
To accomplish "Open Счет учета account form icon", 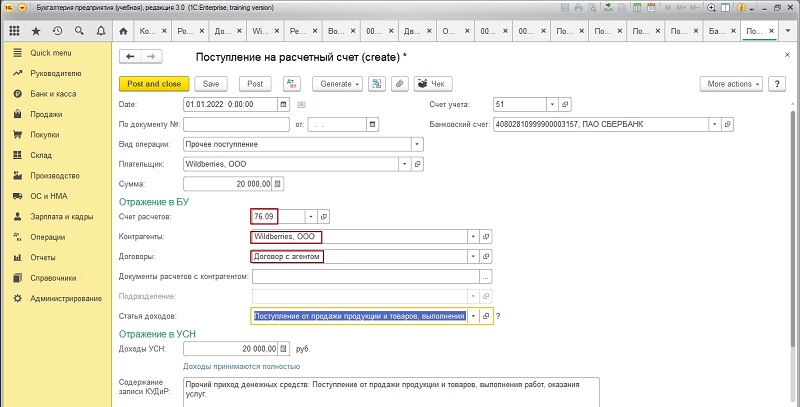I will point(564,105).
